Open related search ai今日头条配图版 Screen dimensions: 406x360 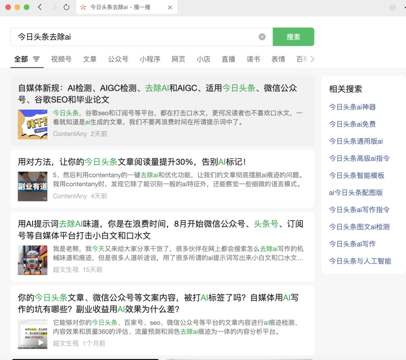356,192
